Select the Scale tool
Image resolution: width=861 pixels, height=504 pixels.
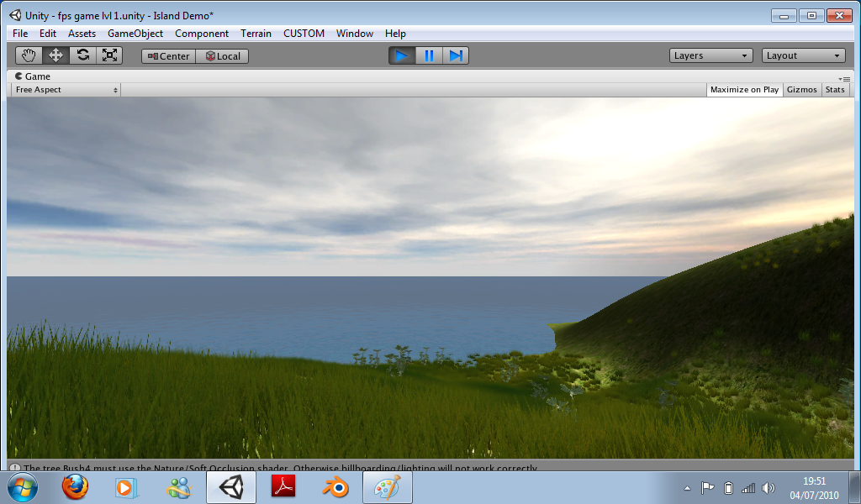click(109, 55)
